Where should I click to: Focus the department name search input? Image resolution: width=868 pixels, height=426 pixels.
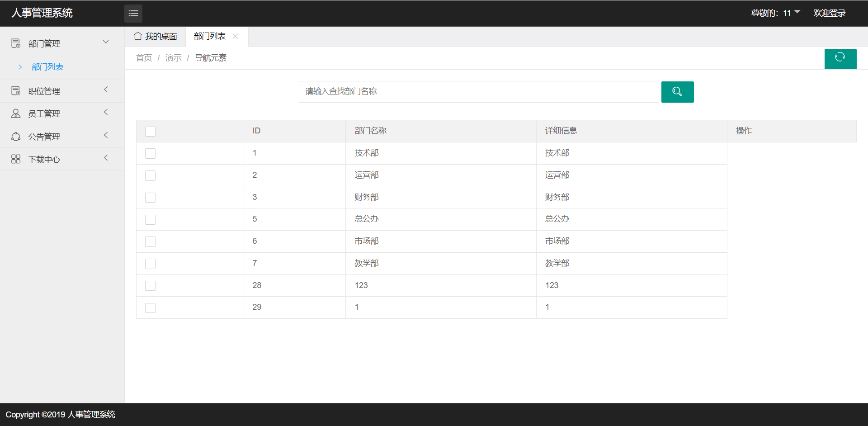478,92
